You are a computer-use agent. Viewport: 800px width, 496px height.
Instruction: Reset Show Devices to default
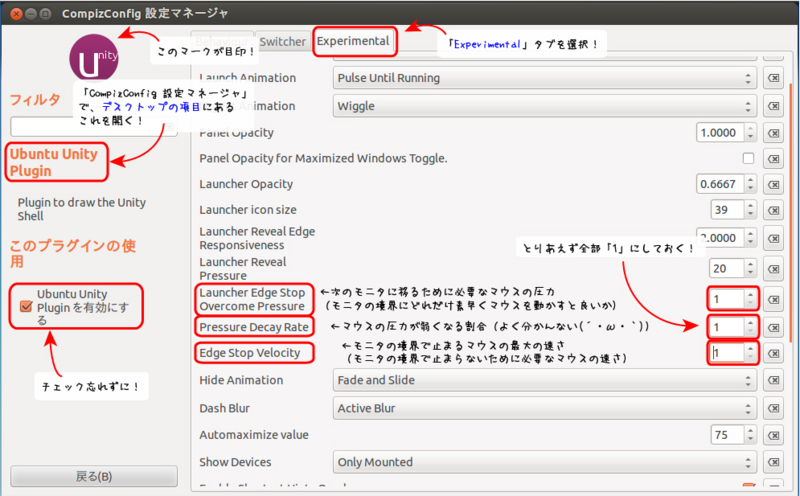point(773,462)
